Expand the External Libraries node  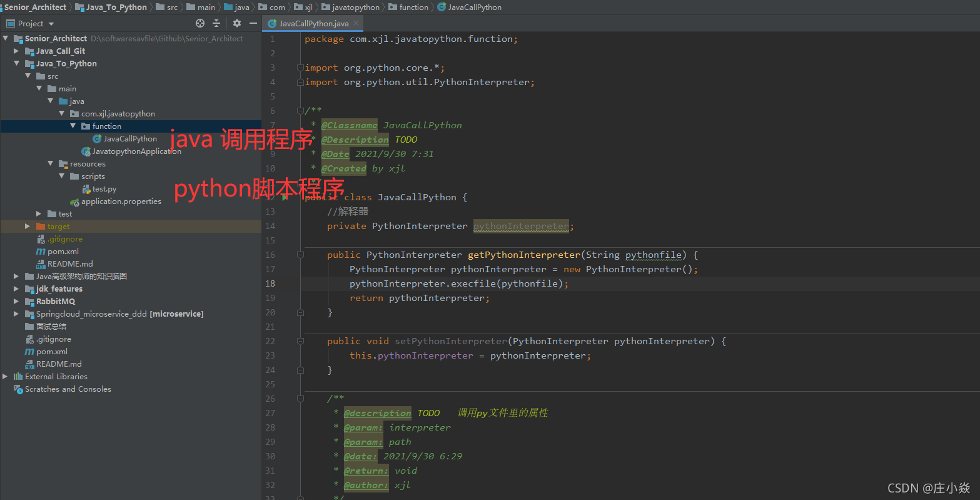(5, 376)
